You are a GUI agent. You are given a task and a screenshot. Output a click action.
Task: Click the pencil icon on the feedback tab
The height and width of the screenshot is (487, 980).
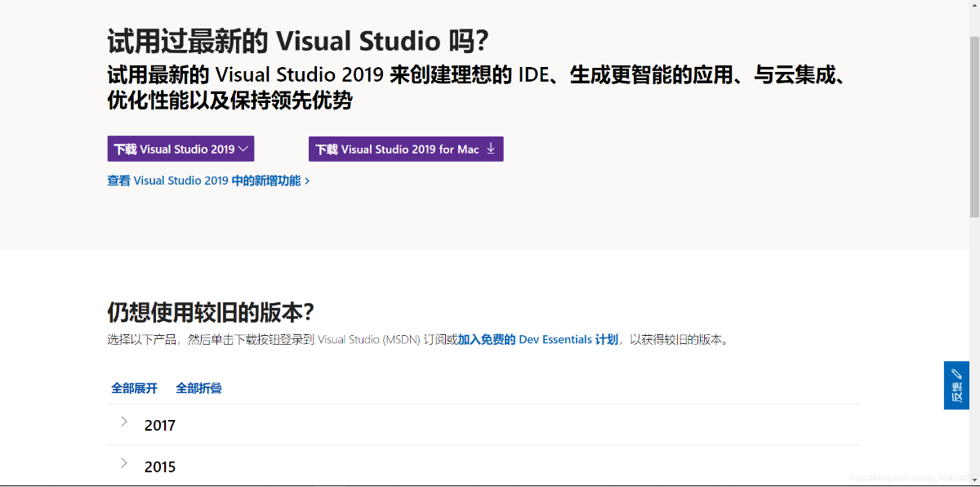point(956,374)
